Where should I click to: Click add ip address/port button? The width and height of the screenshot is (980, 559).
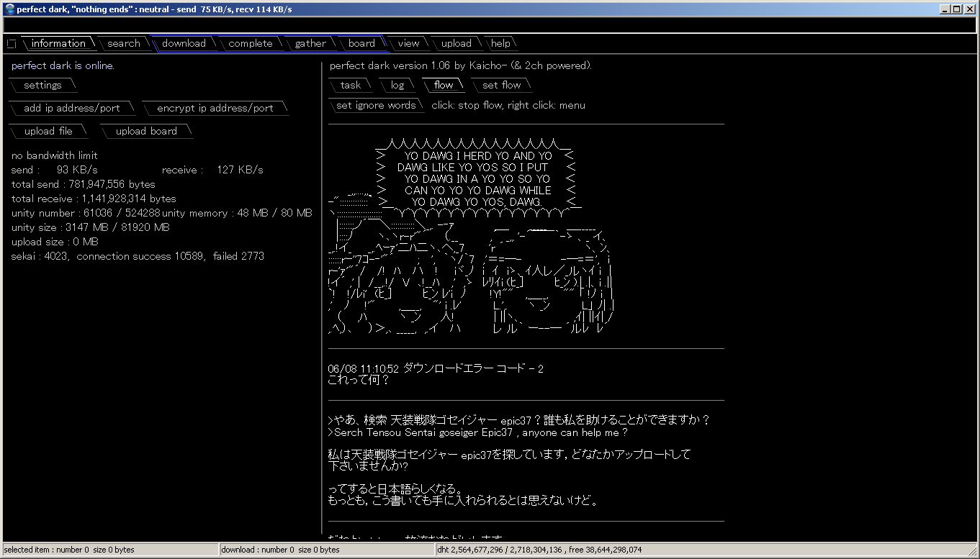point(72,108)
